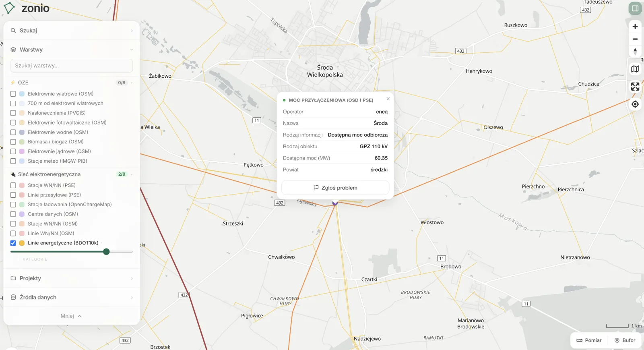Expand the Szukaj section chevron

pos(132,31)
